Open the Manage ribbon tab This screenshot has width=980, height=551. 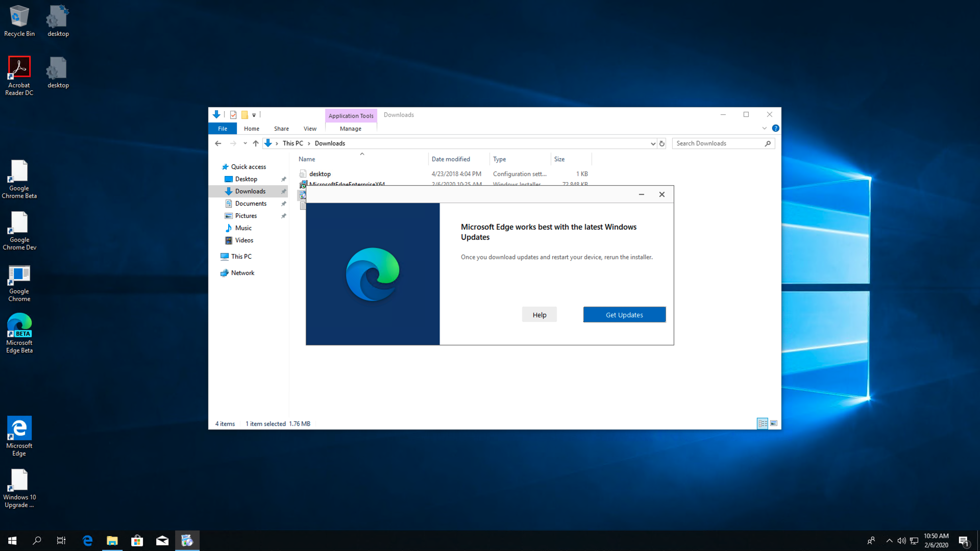(x=350, y=129)
